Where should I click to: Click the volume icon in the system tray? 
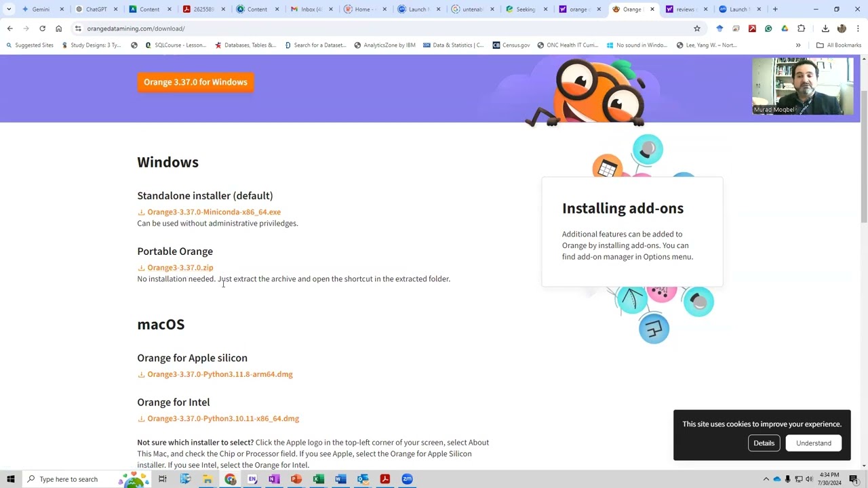pos(809,479)
